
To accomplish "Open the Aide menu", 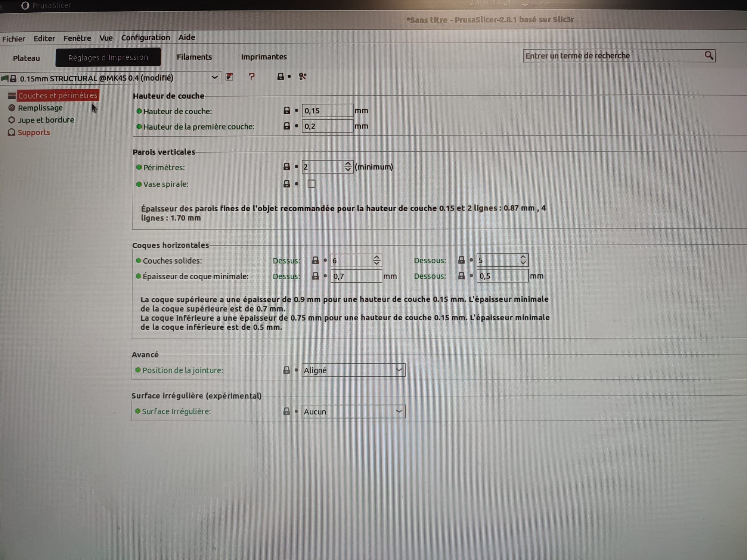I will point(187,37).
